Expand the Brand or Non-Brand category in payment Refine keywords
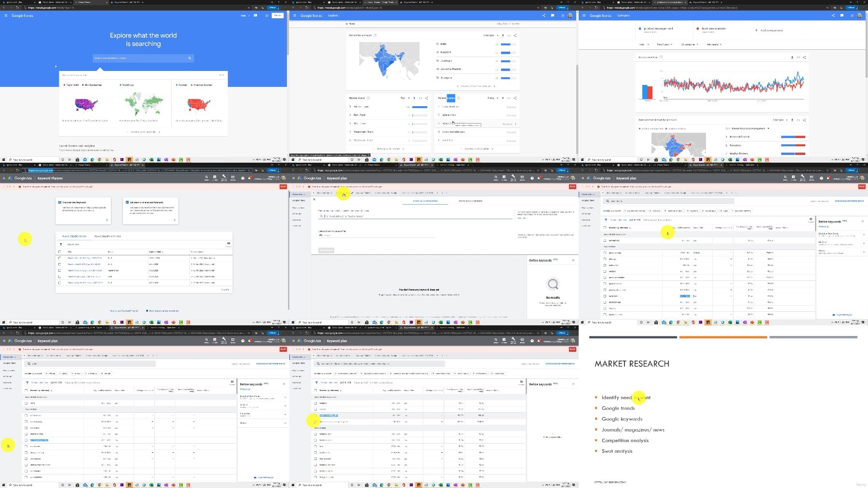 [863, 235]
